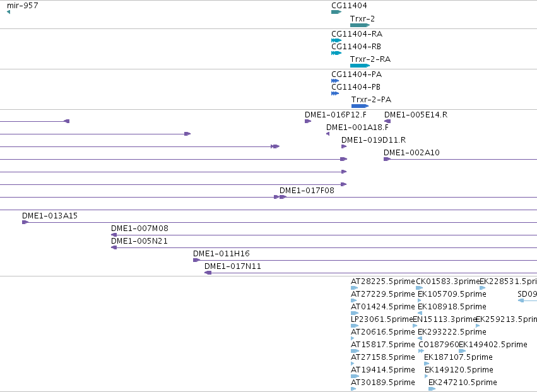Image resolution: width=537 pixels, height=392 pixels.
Task: Click the AT20616.5prime EST label
Action: [383, 333]
